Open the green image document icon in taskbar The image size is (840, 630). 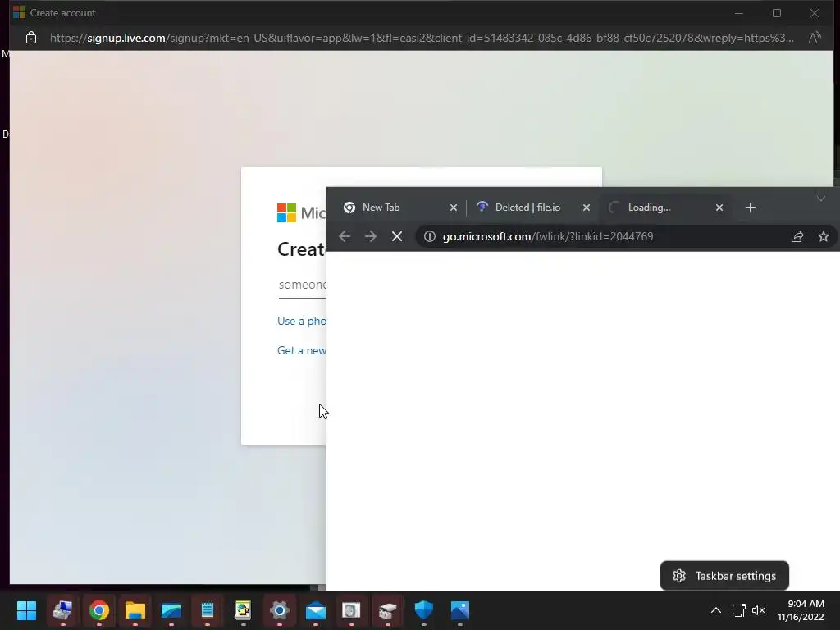click(243, 610)
